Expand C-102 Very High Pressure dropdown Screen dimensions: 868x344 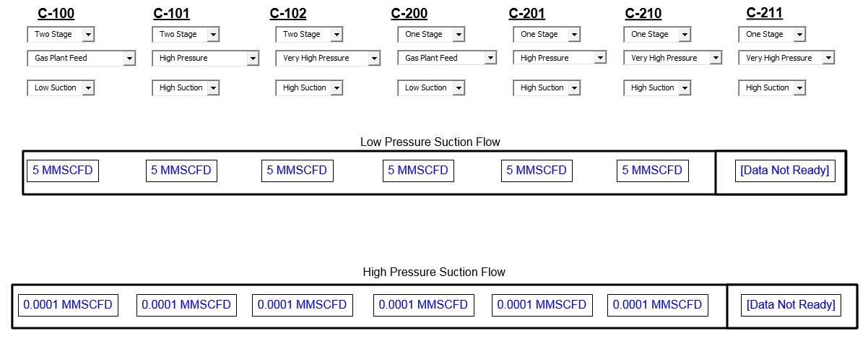[328, 59]
